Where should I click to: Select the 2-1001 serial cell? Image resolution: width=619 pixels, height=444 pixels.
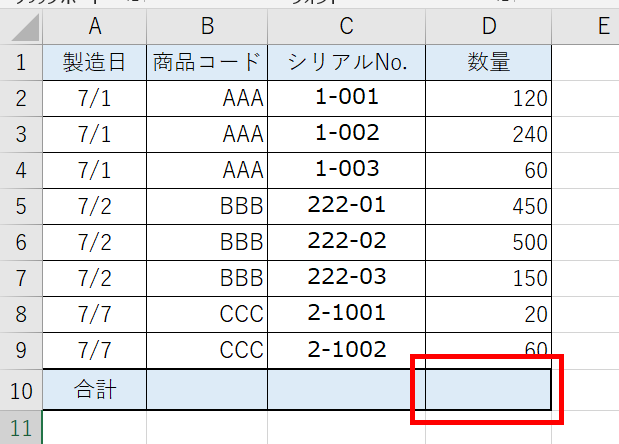point(347,315)
